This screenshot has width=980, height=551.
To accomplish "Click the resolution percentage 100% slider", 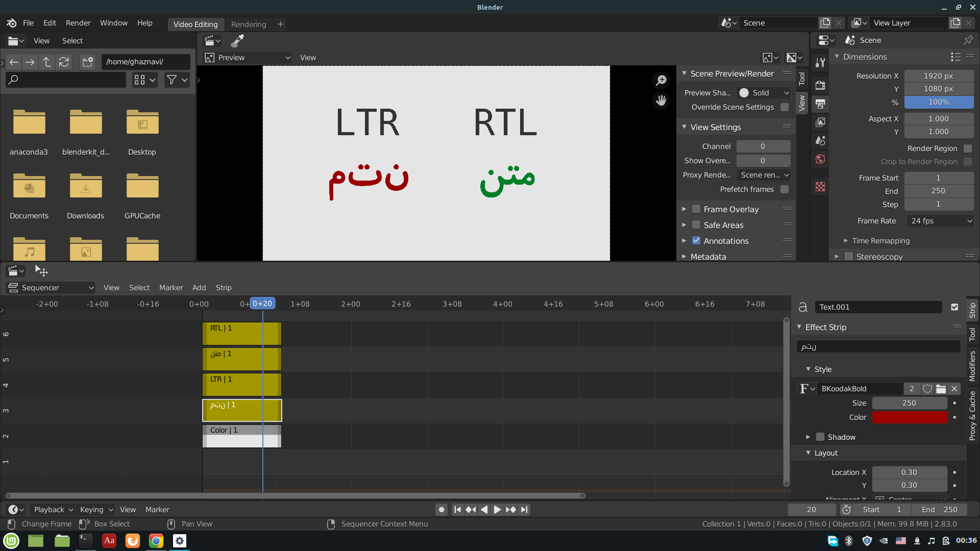I will (939, 102).
